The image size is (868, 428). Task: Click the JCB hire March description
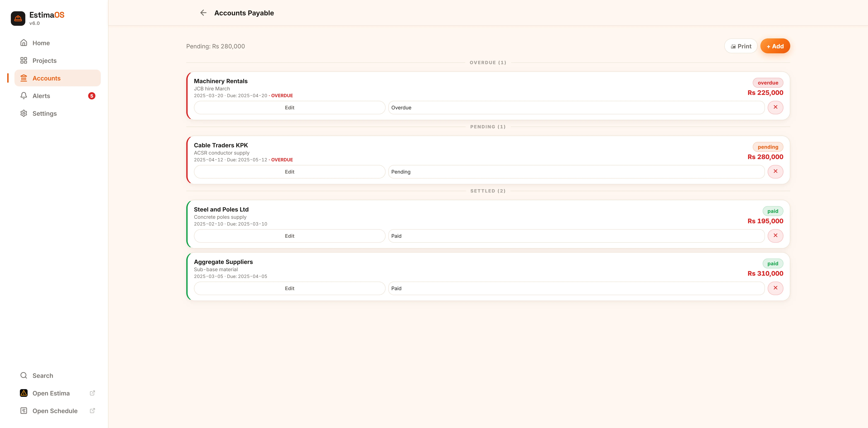(212, 89)
